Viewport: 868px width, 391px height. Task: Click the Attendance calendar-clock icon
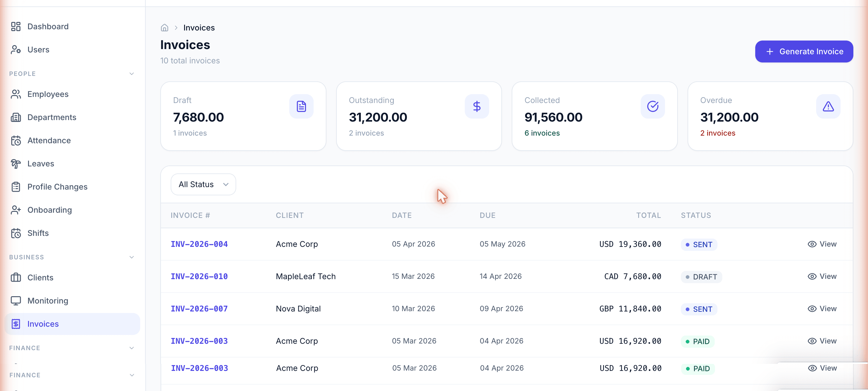coord(16,140)
